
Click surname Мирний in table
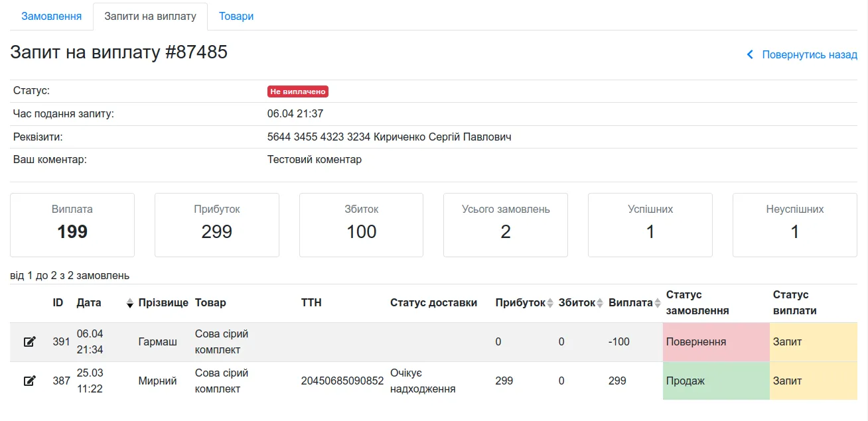pos(157,381)
